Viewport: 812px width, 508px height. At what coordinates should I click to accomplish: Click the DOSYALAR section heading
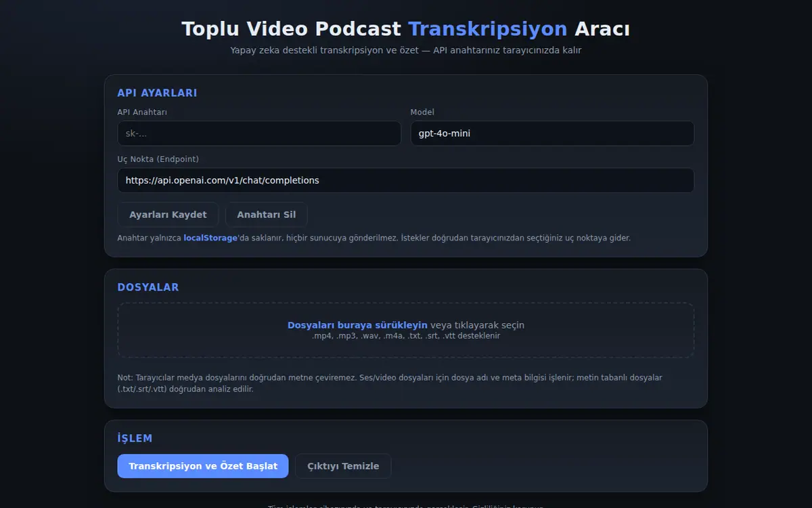(x=148, y=287)
